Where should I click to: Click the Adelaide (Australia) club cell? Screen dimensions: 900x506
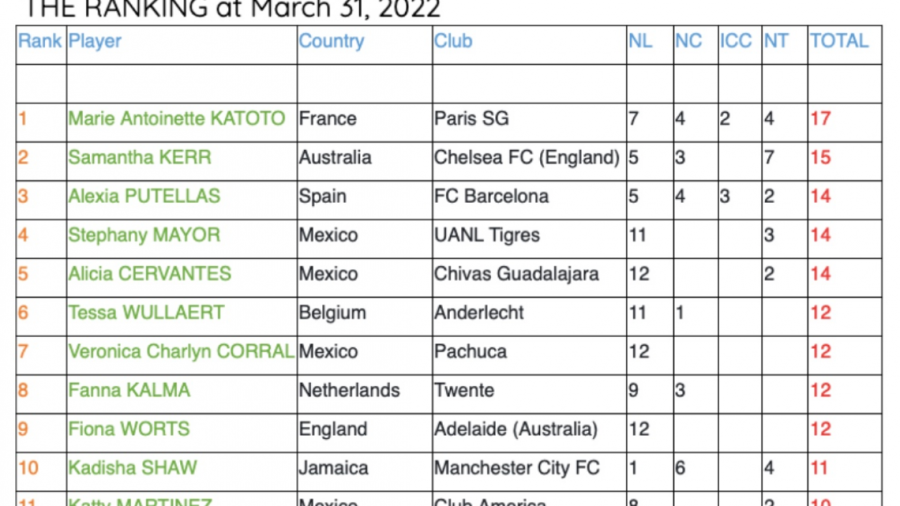tap(515, 429)
